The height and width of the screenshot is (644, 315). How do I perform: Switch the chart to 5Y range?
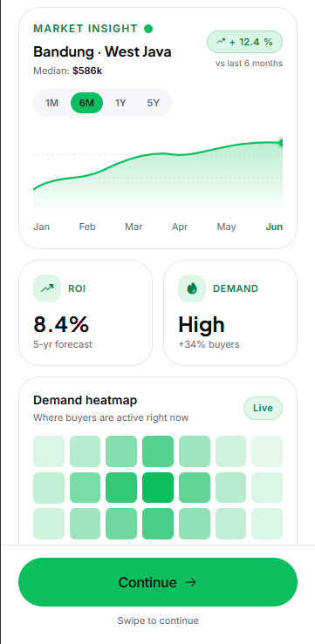[x=154, y=103]
